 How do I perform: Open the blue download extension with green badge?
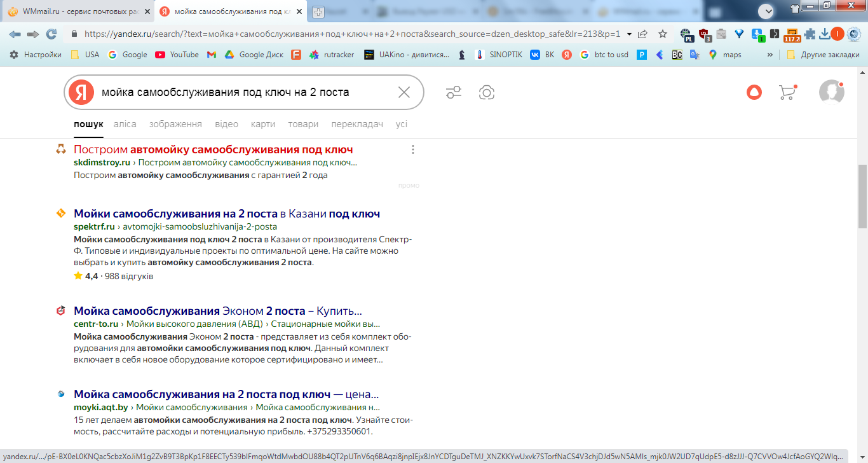(x=757, y=34)
